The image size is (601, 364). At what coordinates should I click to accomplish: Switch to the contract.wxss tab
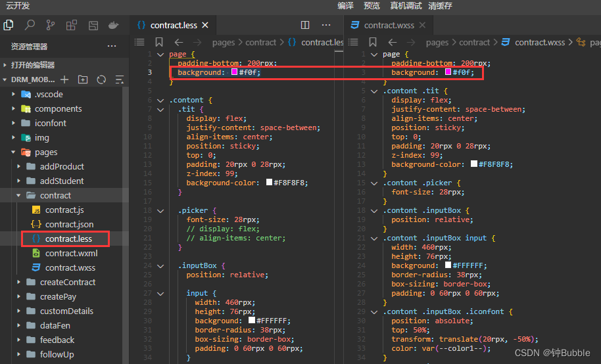point(389,25)
